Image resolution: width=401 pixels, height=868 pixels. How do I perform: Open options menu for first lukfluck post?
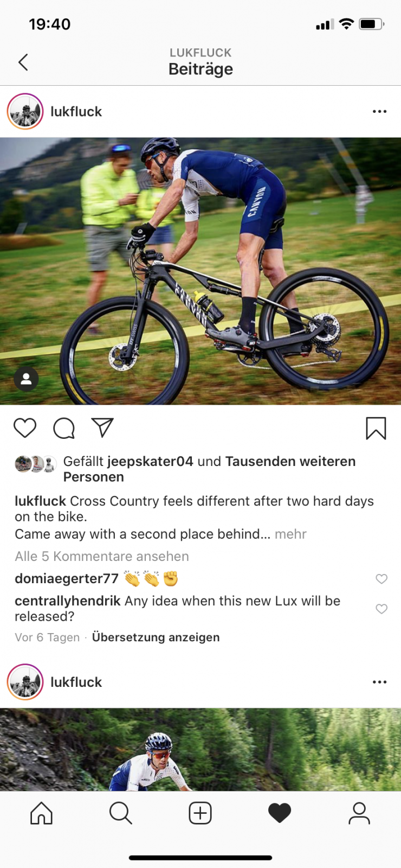(380, 112)
